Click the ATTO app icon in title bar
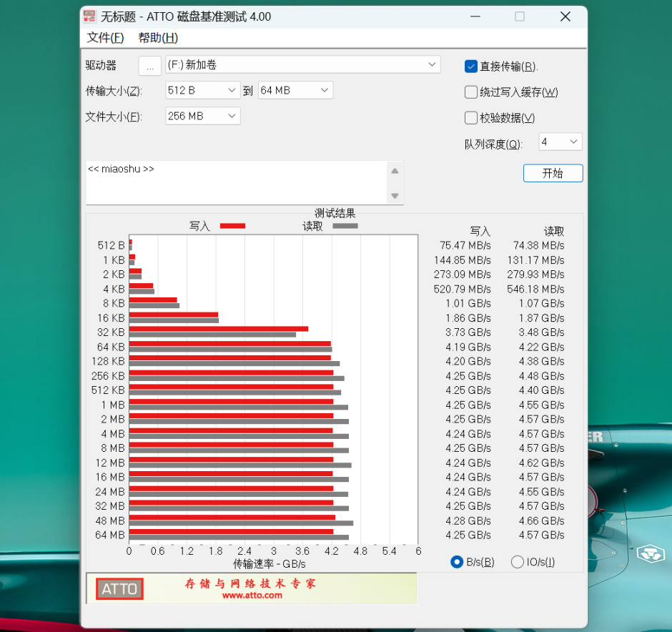672x632 pixels. click(x=89, y=16)
